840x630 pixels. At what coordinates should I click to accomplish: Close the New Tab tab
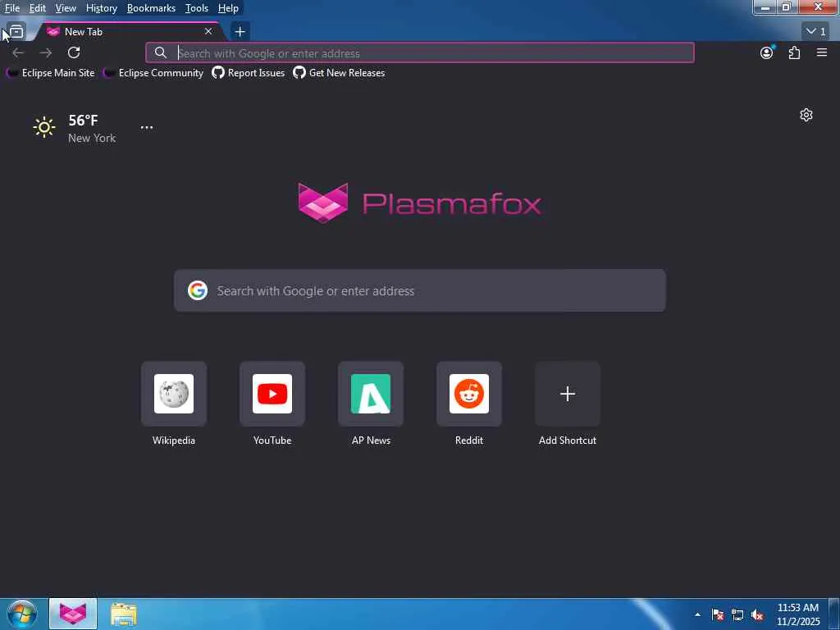point(208,32)
